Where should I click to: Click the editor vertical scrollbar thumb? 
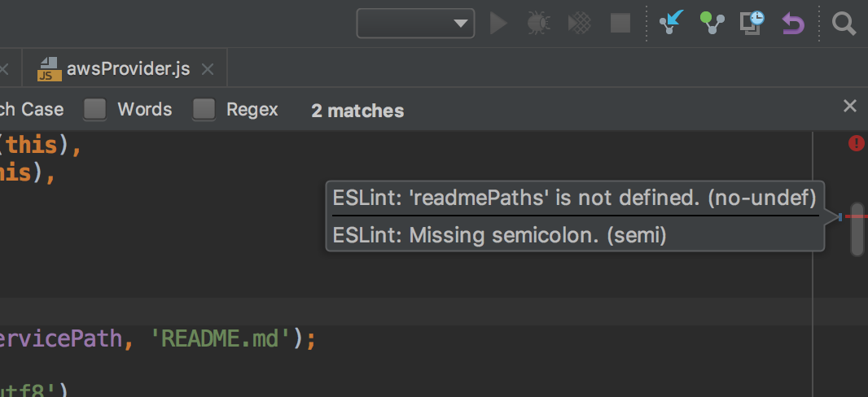click(857, 229)
